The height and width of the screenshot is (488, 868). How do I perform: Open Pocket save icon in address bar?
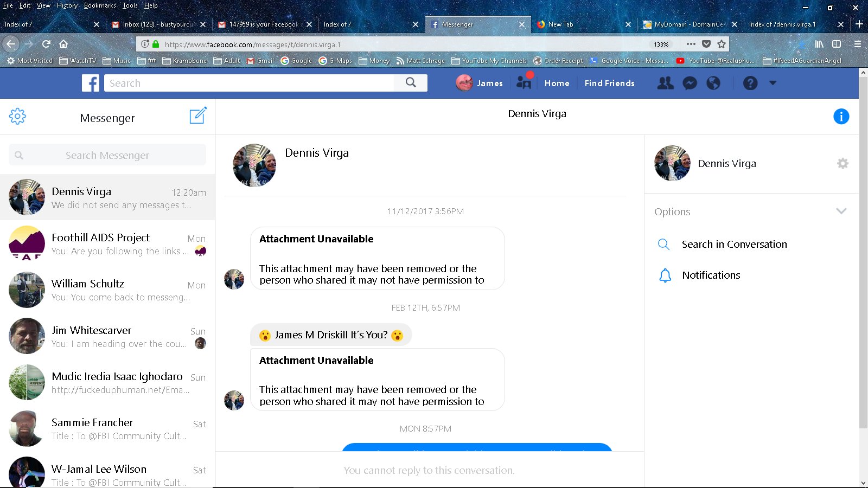click(x=706, y=44)
